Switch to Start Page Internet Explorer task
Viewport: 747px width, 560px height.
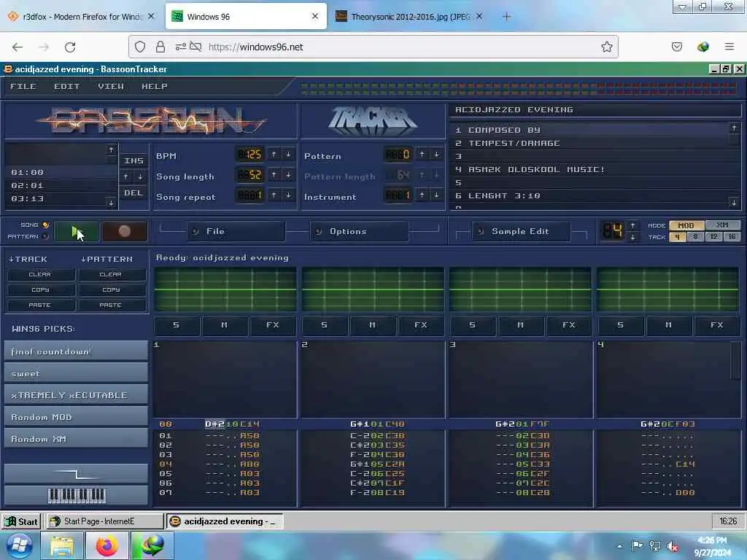[x=104, y=521]
